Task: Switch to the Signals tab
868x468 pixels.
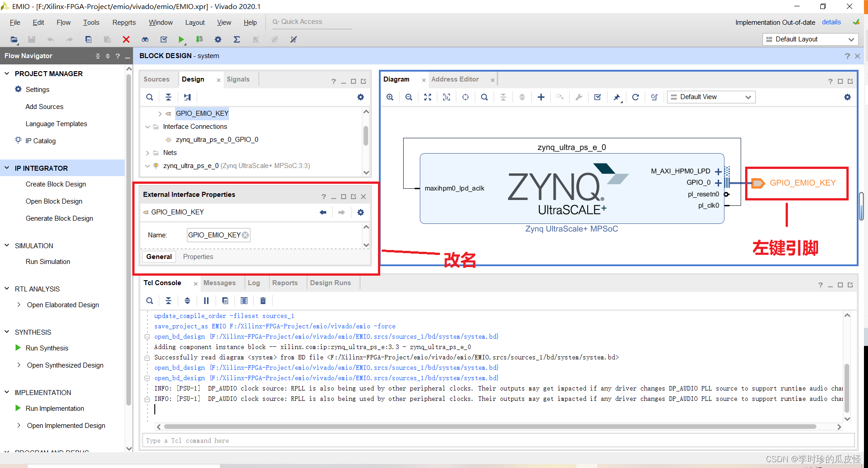Action: tap(238, 79)
